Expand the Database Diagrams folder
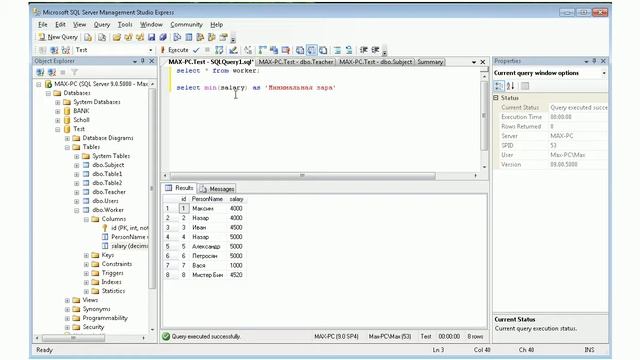Viewport: 640px width, 360px height. [x=67, y=138]
